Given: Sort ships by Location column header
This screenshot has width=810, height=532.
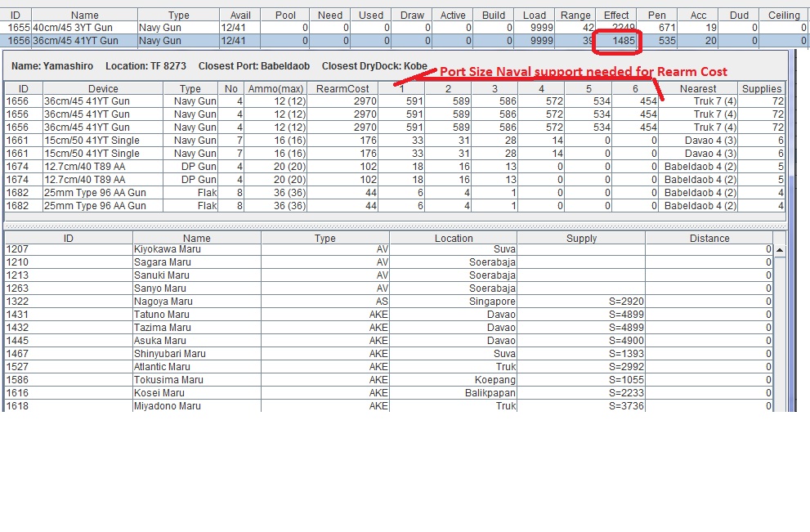Looking at the screenshot, I should click(454, 238).
